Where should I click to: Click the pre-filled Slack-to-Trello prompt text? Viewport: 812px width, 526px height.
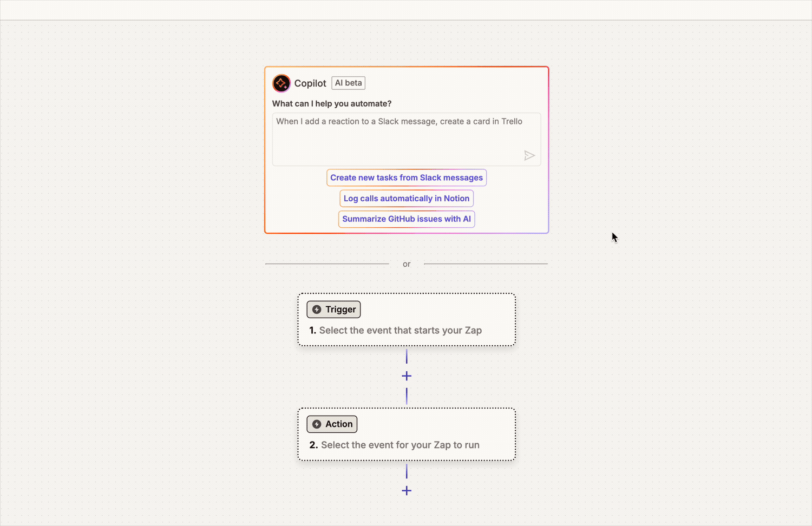[x=400, y=121]
